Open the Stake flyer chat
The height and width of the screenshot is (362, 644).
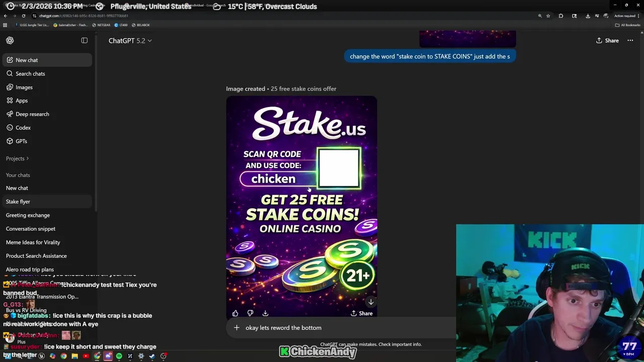click(x=47, y=202)
